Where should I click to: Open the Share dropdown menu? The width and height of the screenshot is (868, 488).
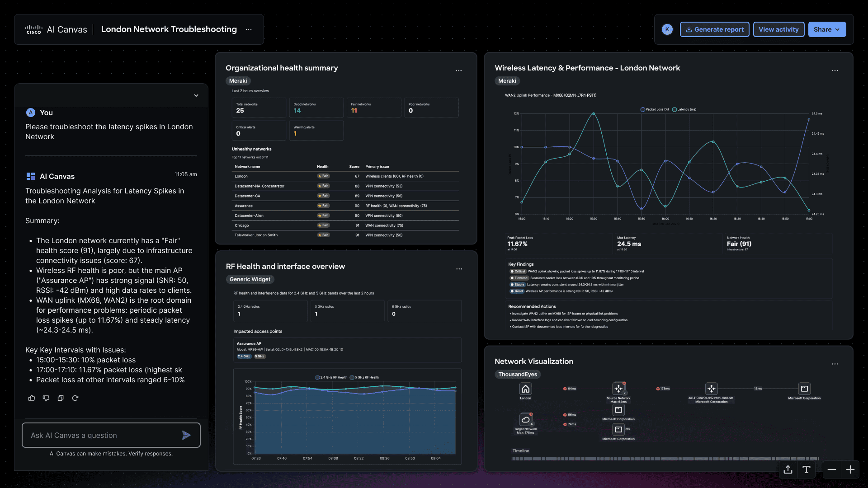point(826,29)
